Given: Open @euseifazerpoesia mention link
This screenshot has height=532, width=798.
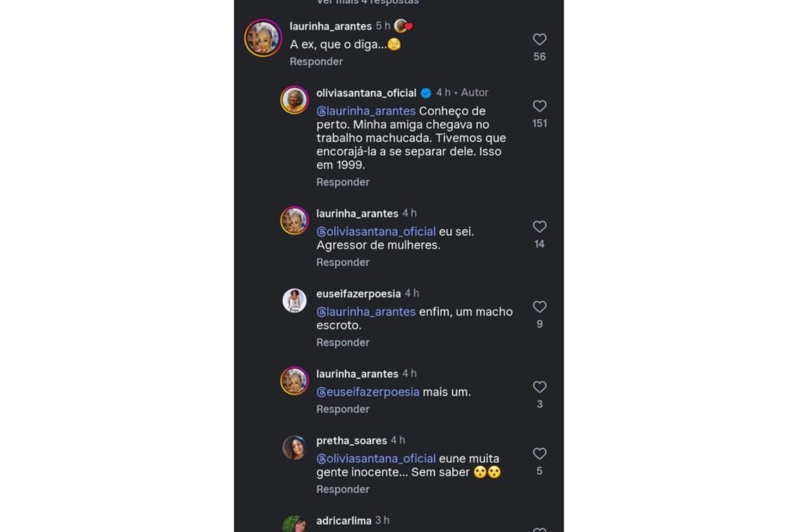Looking at the screenshot, I should (x=368, y=392).
